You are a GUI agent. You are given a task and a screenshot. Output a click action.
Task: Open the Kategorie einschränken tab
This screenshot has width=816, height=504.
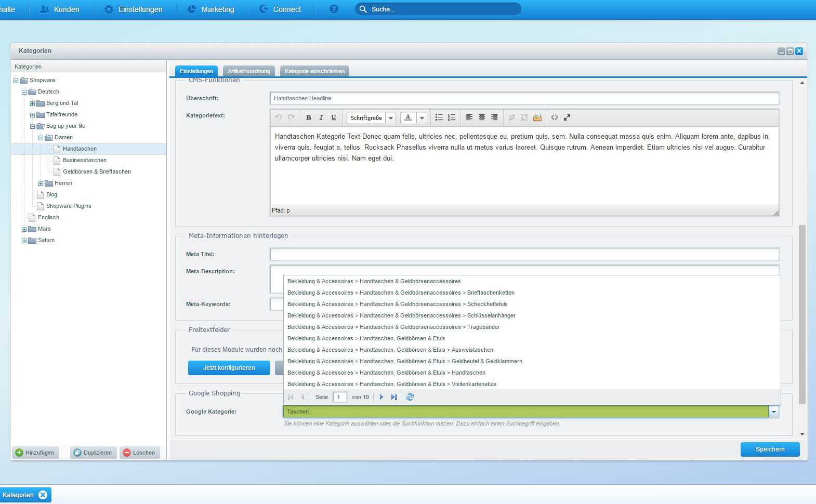coord(314,71)
